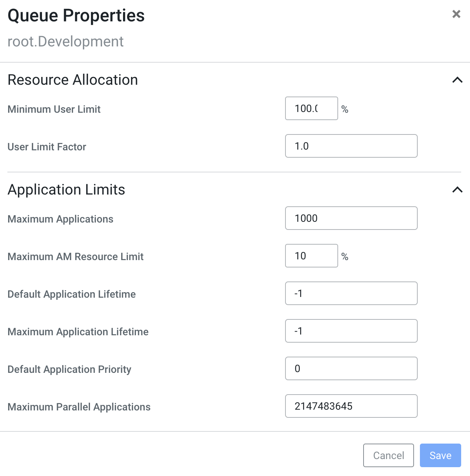Focus the User Limit Factor field

pos(351,146)
